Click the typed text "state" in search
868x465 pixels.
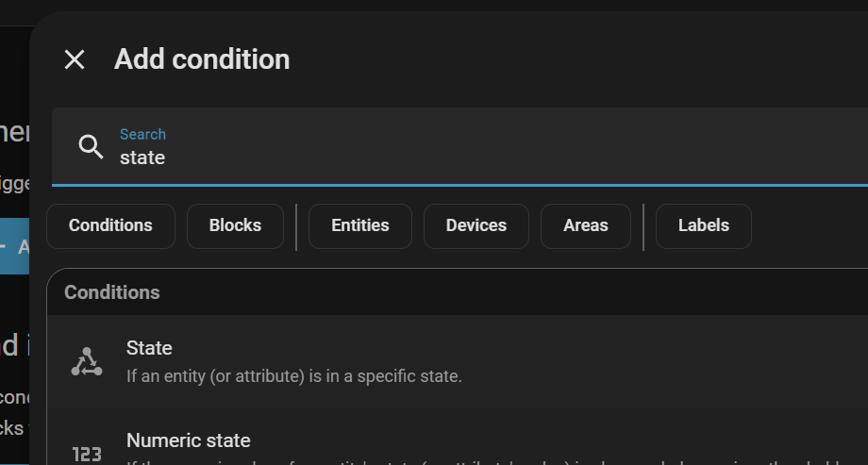(x=142, y=158)
